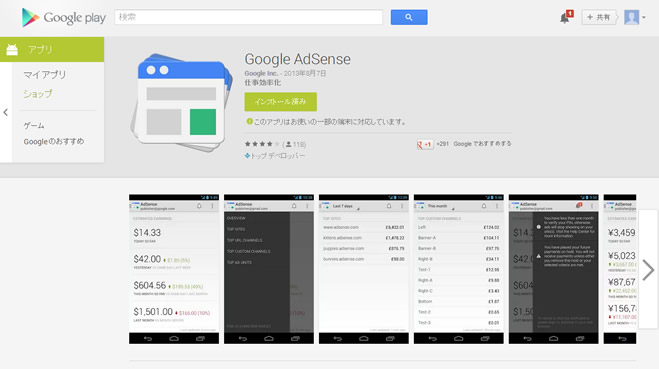Click the Google Inc. developer link

coord(261,73)
